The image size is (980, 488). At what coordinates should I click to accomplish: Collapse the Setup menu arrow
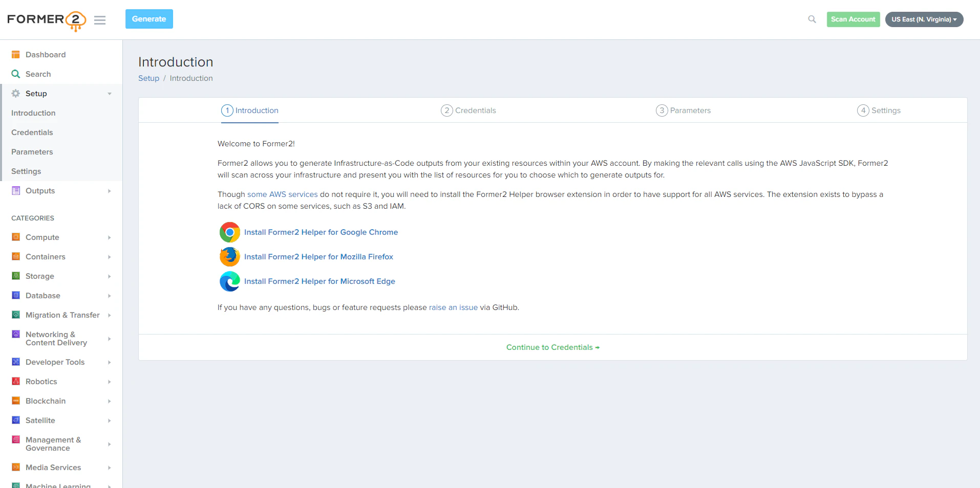110,94
